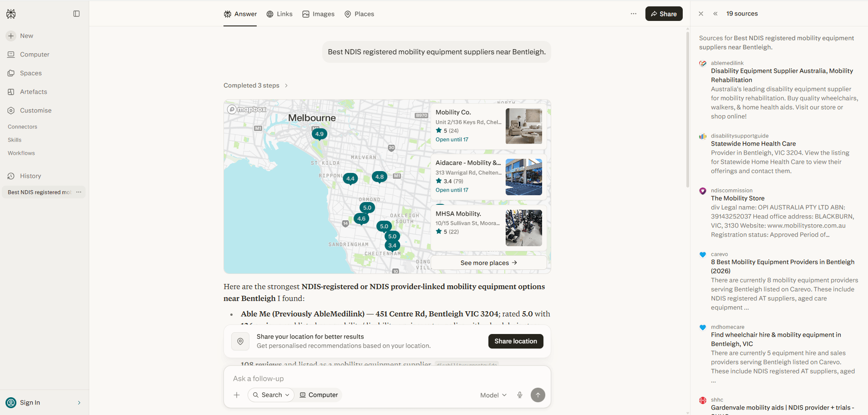Click the 4.9 map pin near Melbourne
This screenshot has width=868, height=415.
[320, 134]
